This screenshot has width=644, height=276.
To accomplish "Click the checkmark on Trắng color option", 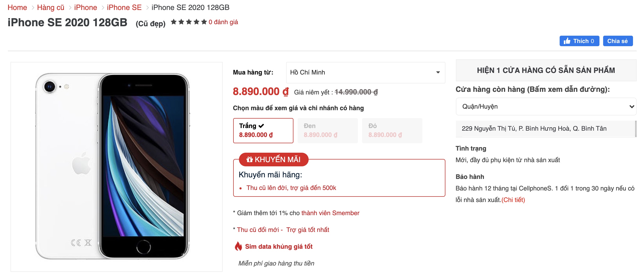I will tap(261, 126).
